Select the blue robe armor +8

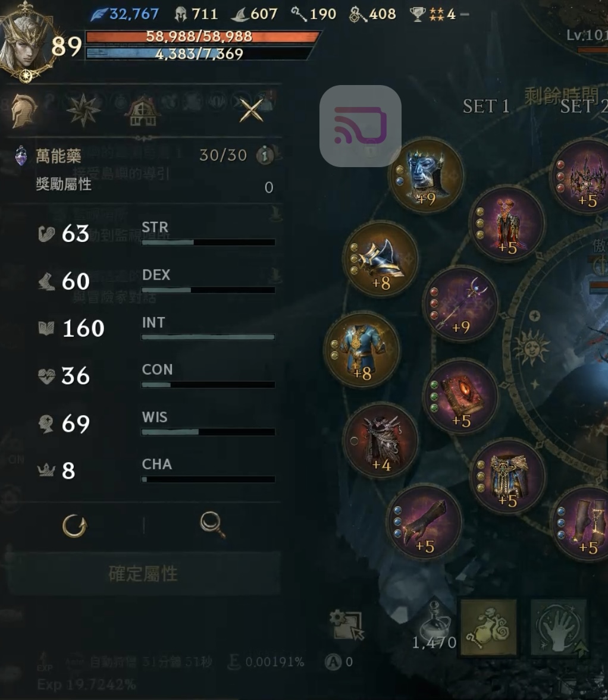[362, 350]
